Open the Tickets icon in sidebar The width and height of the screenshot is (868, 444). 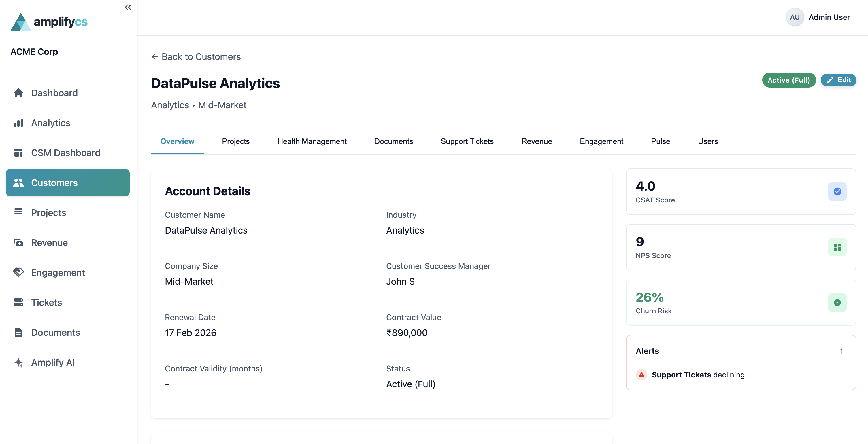(x=18, y=302)
